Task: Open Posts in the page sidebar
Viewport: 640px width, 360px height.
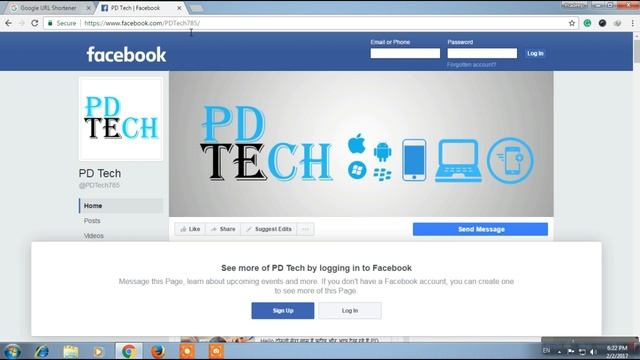Action: click(x=92, y=221)
